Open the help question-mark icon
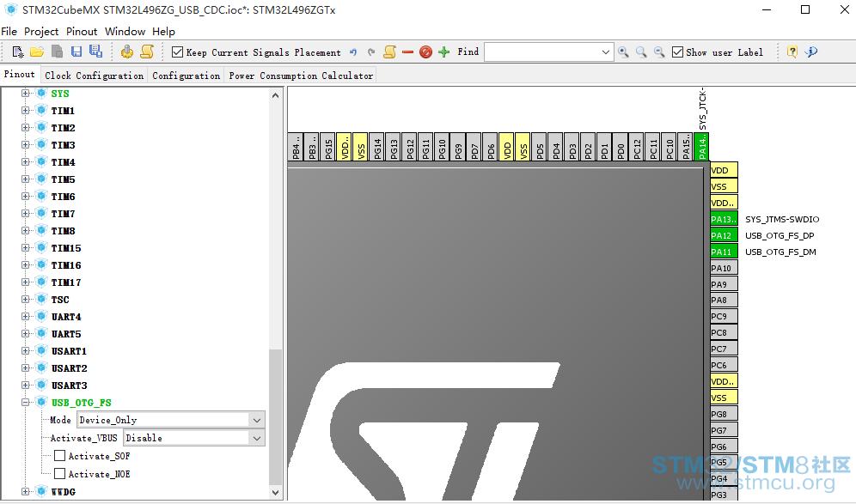 pyautogui.click(x=792, y=52)
